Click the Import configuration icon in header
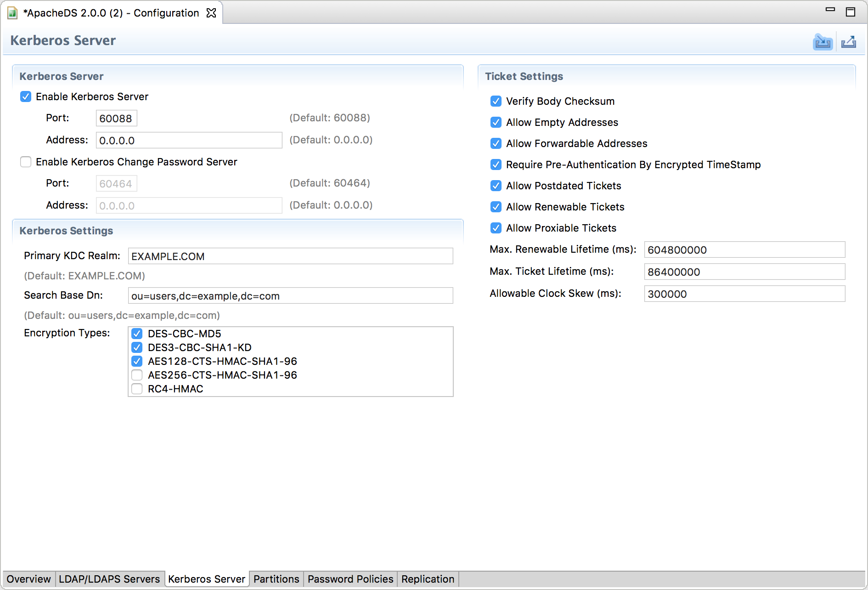This screenshot has width=868, height=590. coord(823,42)
